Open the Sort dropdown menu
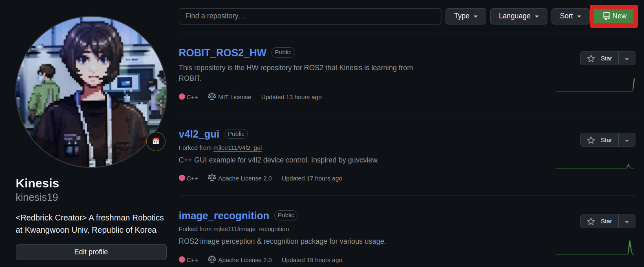Image resolution: width=644 pixels, height=267 pixels. (571, 16)
